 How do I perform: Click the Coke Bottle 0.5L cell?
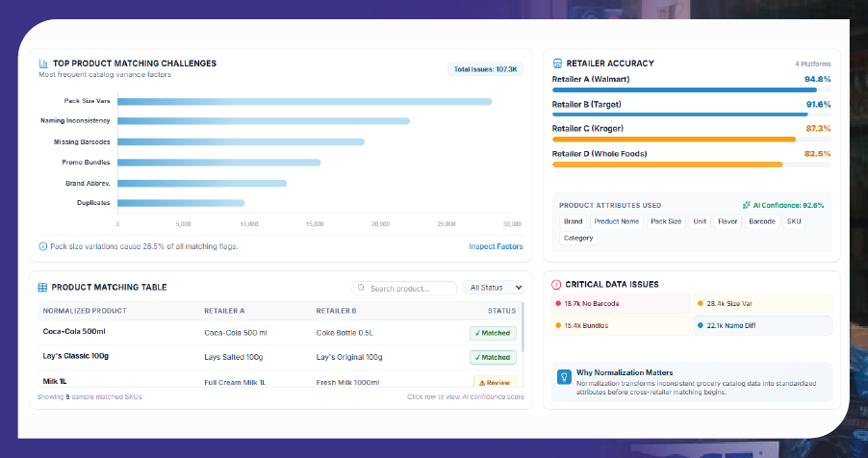pyautogui.click(x=345, y=333)
